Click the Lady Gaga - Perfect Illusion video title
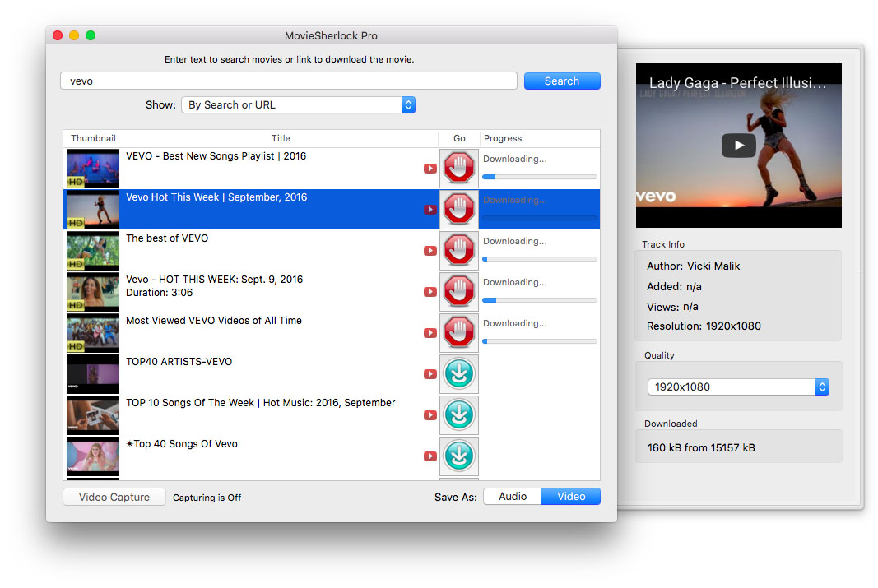 point(737,83)
